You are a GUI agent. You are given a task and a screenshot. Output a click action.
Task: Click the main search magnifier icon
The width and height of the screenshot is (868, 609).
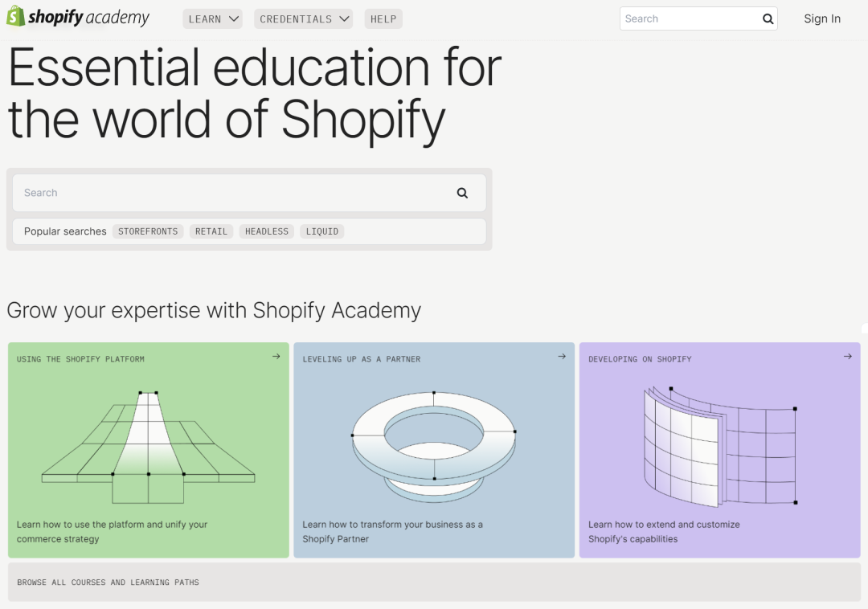[x=462, y=193]
